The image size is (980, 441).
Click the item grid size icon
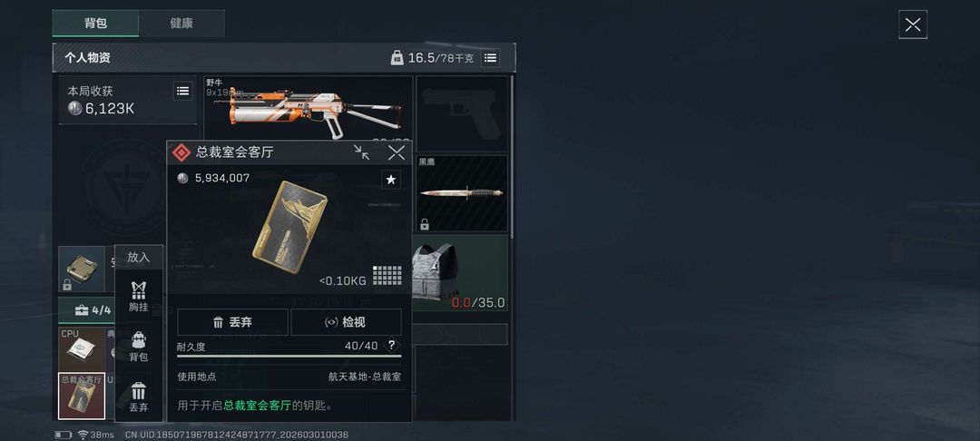pos(387,276)
